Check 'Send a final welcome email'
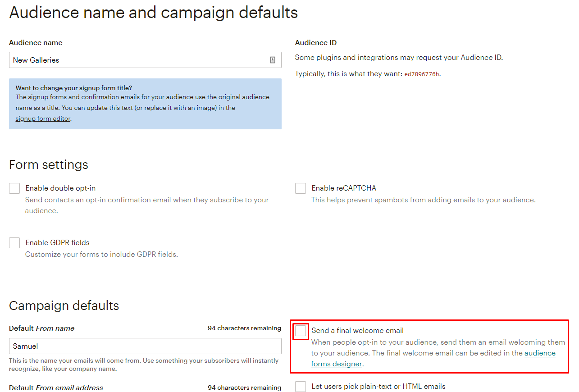This screenshot has width=579, height=392. [x=300, y=330]
